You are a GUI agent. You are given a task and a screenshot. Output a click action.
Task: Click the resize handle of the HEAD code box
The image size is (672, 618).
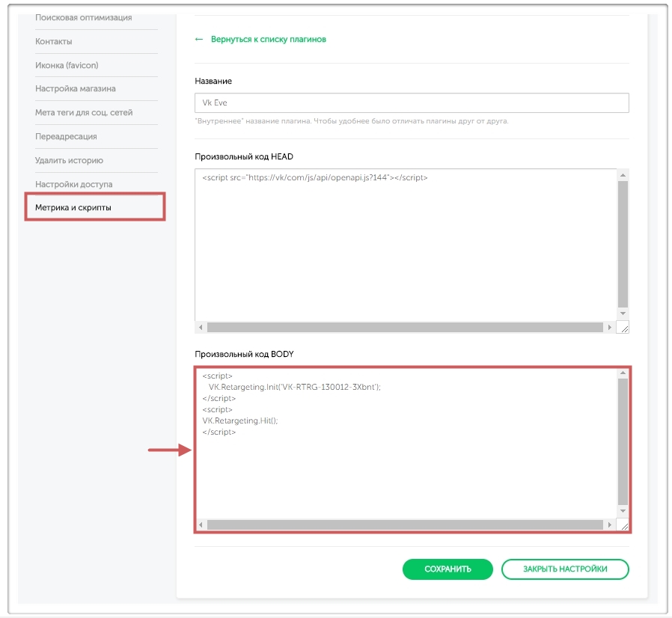click(x=623, y=328)
